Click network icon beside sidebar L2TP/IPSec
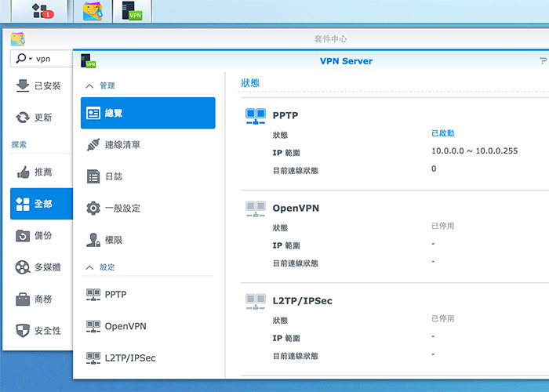 tap(93, 358)
